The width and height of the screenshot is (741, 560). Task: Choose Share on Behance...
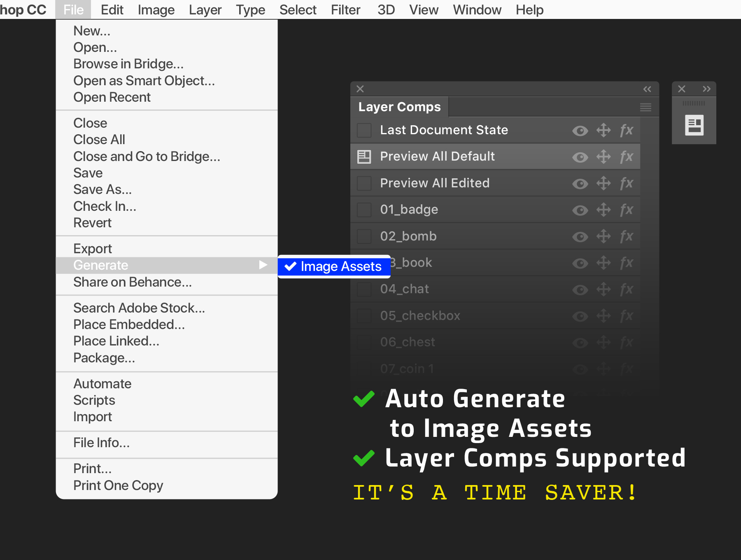point(167,282)
